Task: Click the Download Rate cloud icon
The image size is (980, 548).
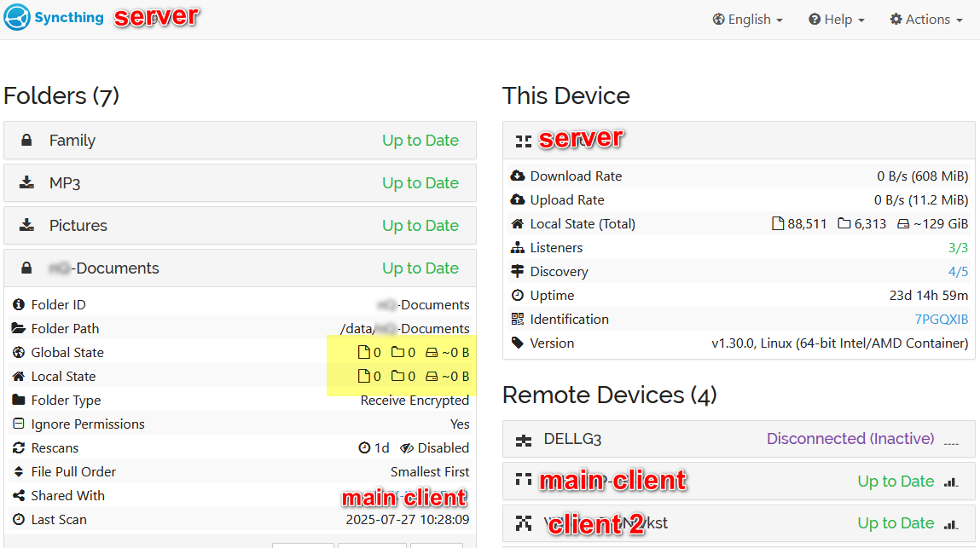Action: (x=518, y=176)
